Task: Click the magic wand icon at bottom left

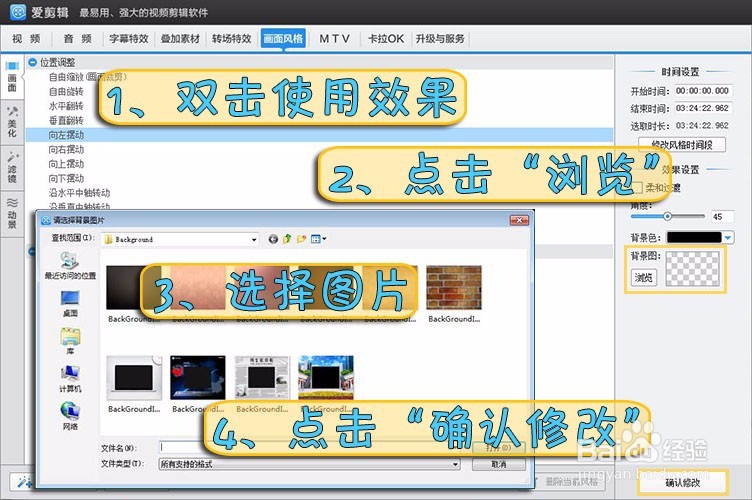Action: [23, 481]
